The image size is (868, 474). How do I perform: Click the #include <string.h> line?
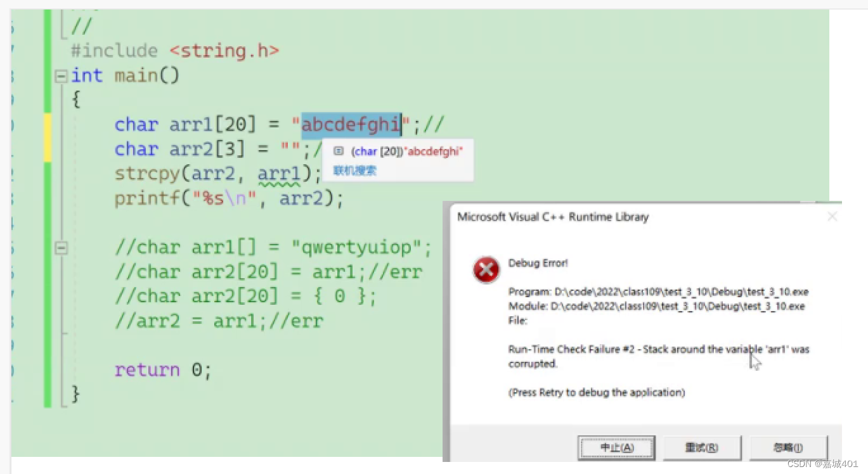(x=175, y=51)
